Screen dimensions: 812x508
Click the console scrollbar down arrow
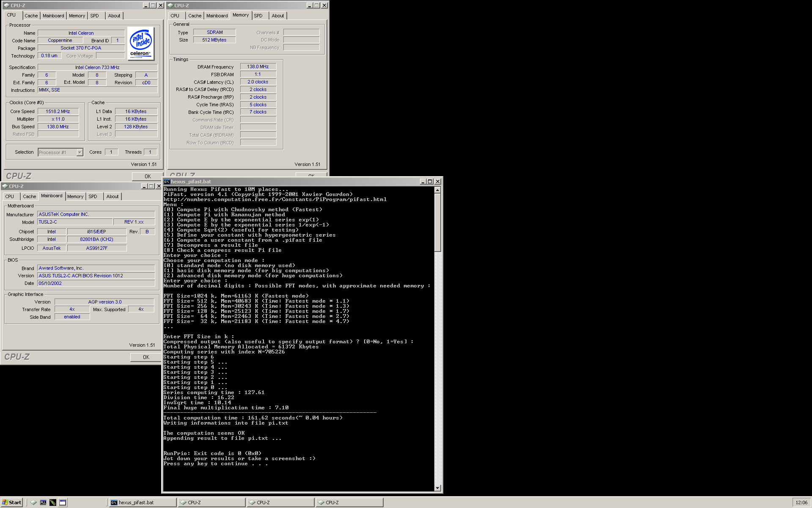(x=438, y=488)
